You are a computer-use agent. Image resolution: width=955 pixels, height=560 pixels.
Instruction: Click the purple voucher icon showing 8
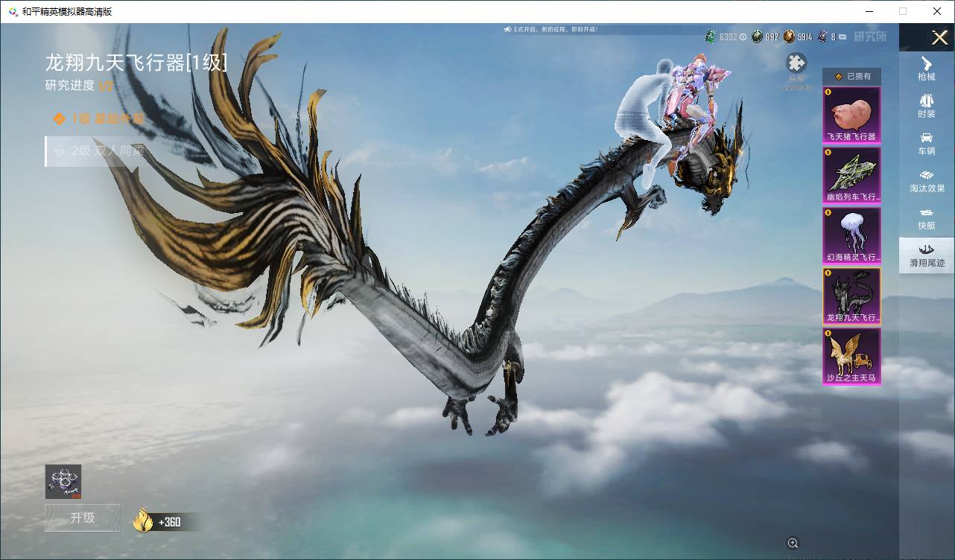822,36
